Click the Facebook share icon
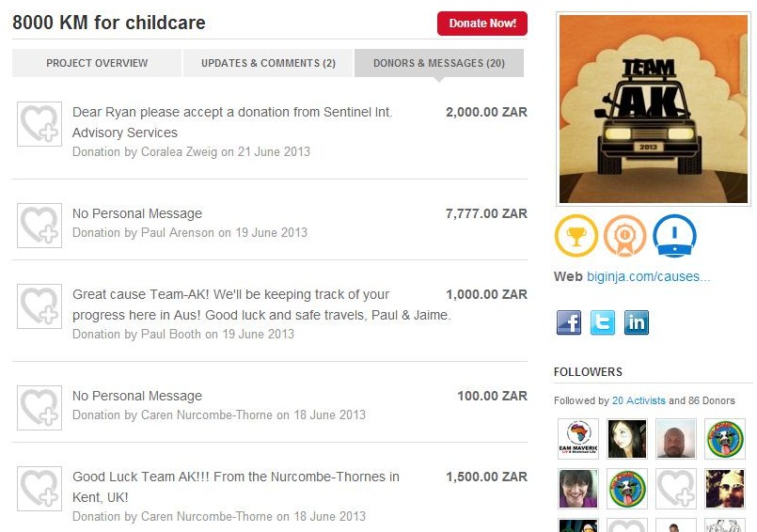This screenshot has height=532, width=757. pos(569,322)
